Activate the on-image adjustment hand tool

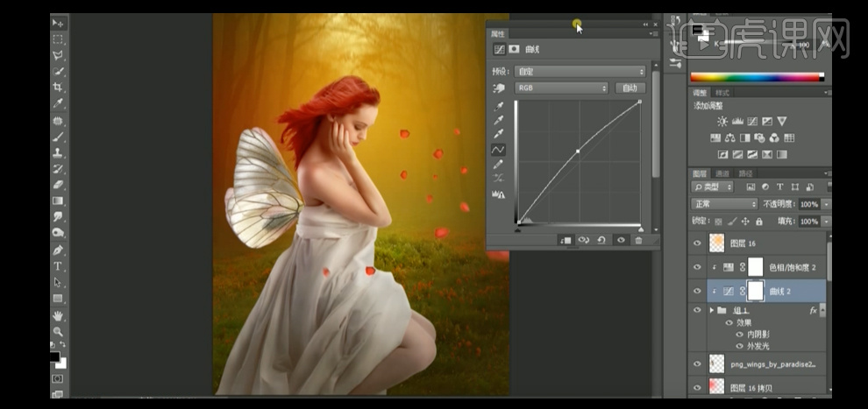(499, 88)
